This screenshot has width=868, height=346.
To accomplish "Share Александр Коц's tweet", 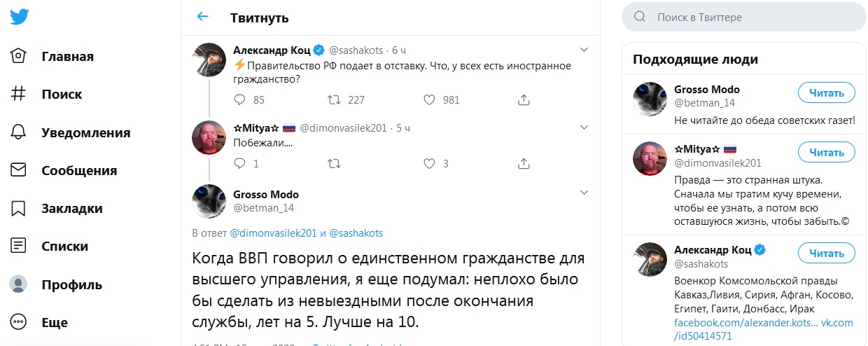I will 524,99.
